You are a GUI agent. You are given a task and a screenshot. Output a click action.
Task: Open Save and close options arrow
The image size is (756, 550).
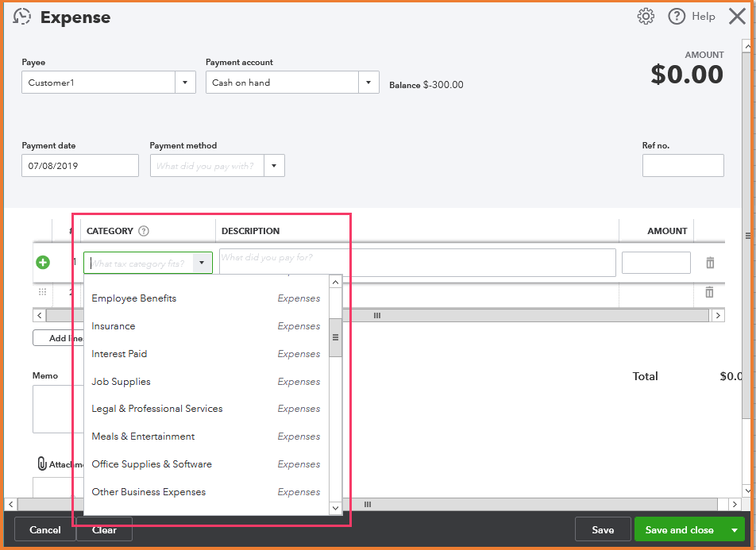[x=735, y=529]
